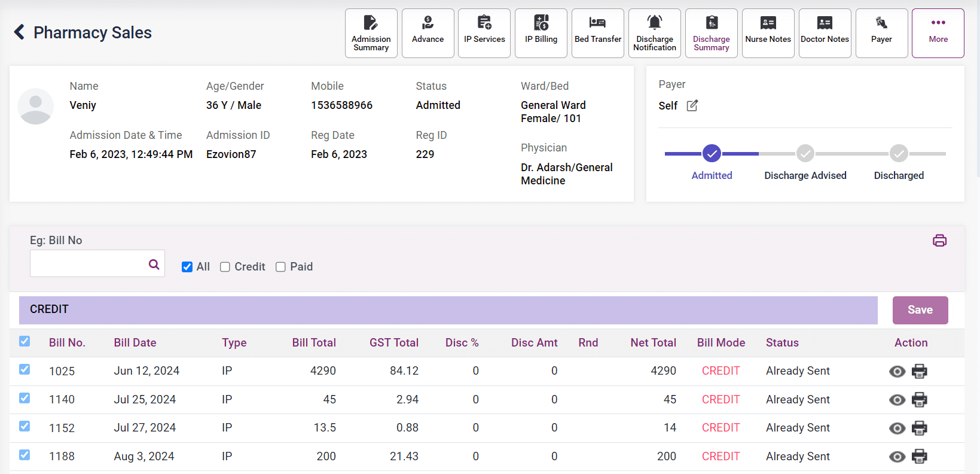Image resolution: width=980 pixels, height=474 pixels.
Task: Select the Discharge Advised progress step
Action: (x=805, y=154)
